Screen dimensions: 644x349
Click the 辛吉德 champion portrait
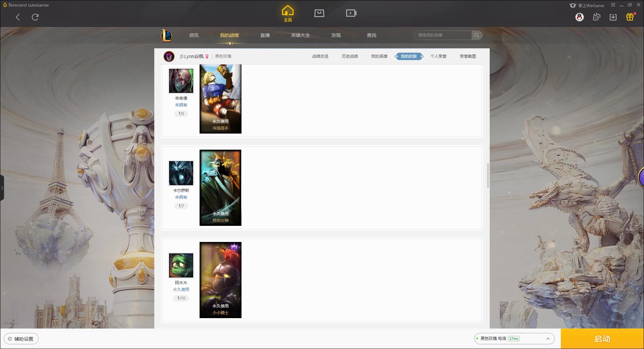click(x=181, y=81)
